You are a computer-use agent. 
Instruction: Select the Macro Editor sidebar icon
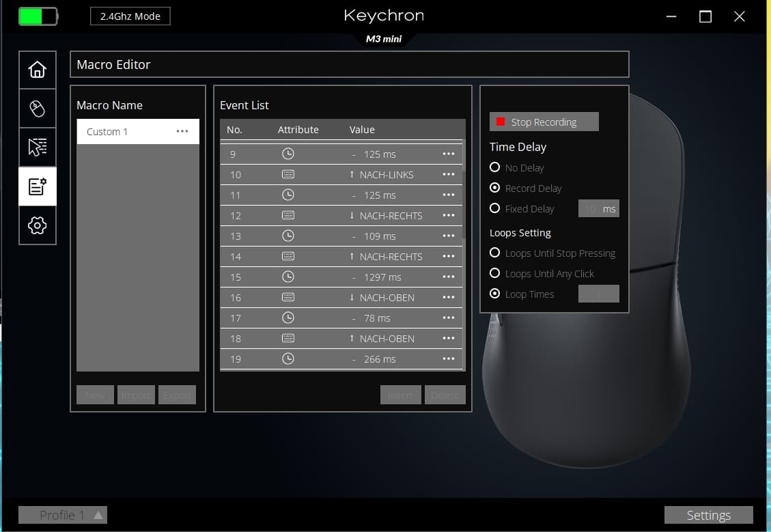coord(38,186)
